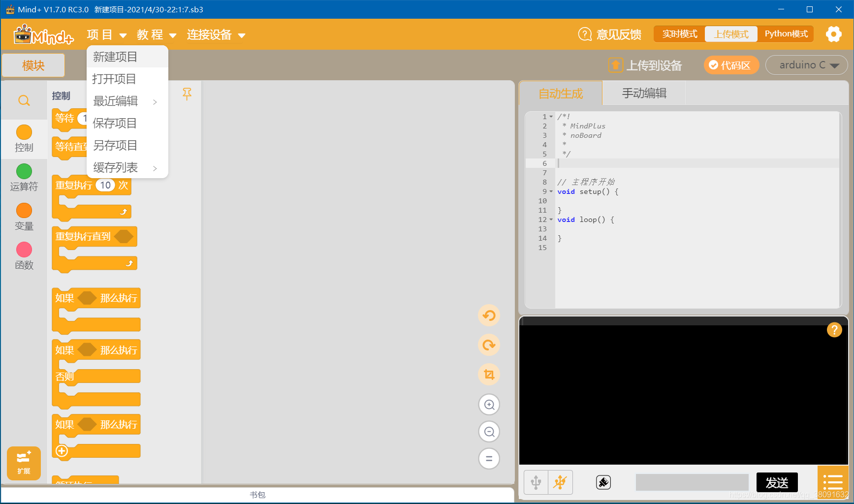Switch to the 自动生成 code tab
854x504 pixels.
(561, 94)
